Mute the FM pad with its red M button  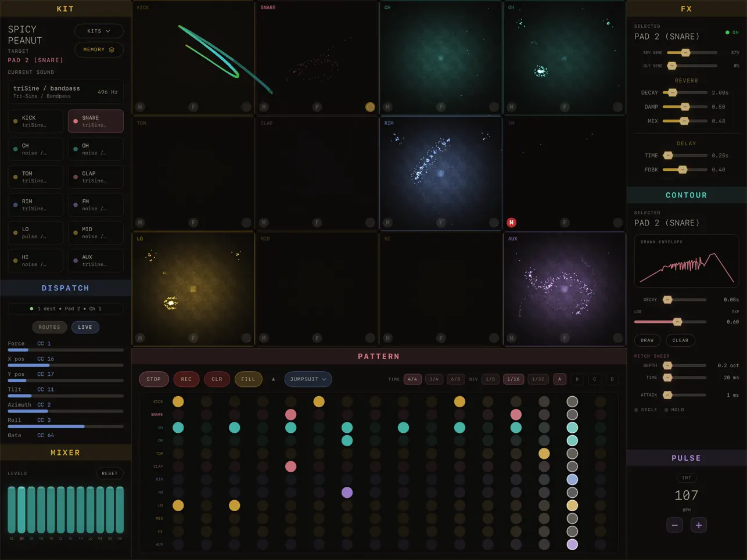click(511, 222)
